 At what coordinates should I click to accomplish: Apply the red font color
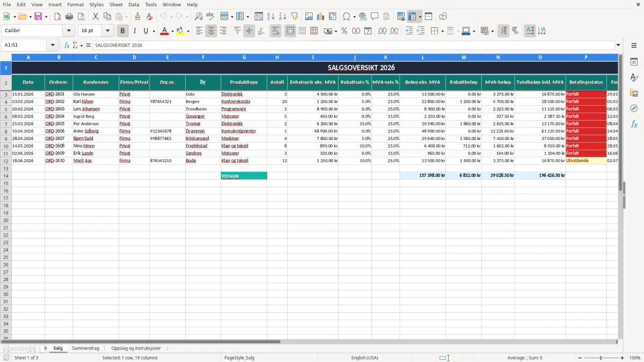coord(165,31)
